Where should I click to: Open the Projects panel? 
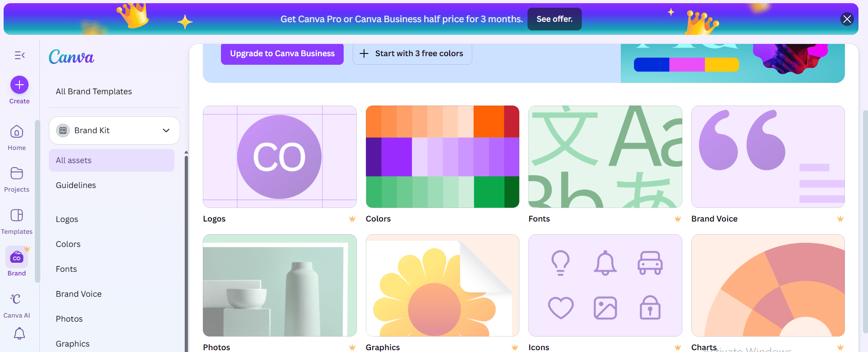point(17,178)
